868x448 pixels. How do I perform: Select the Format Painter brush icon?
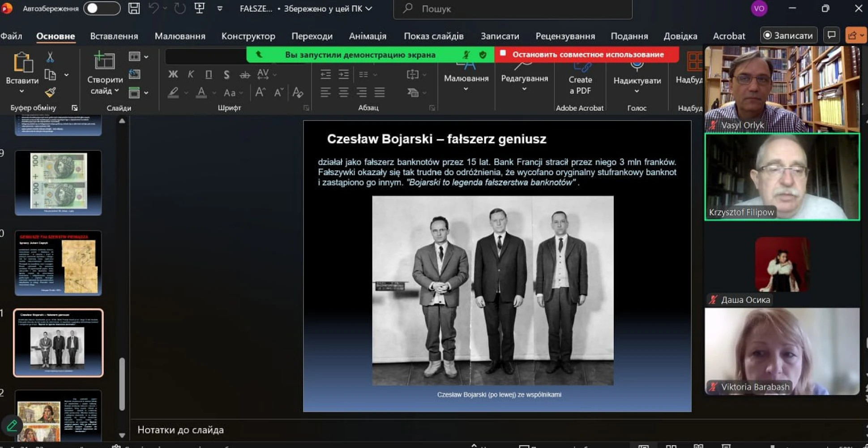50,92
